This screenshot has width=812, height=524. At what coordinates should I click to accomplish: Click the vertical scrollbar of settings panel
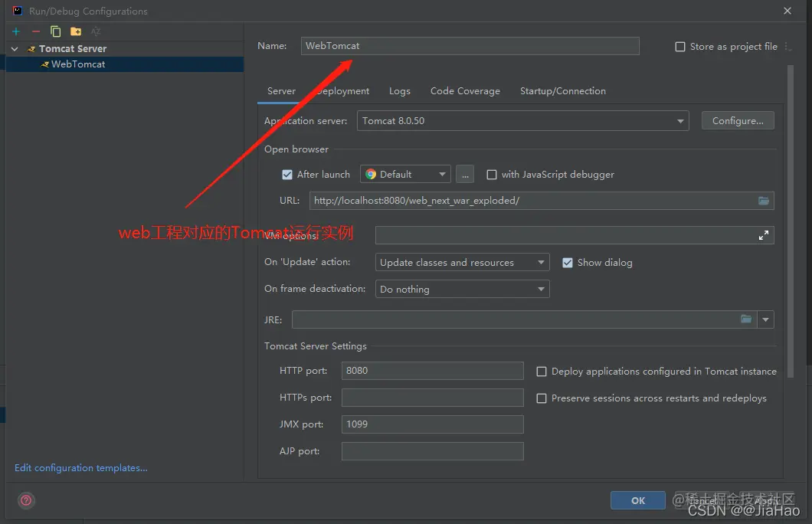pos(791,221)
